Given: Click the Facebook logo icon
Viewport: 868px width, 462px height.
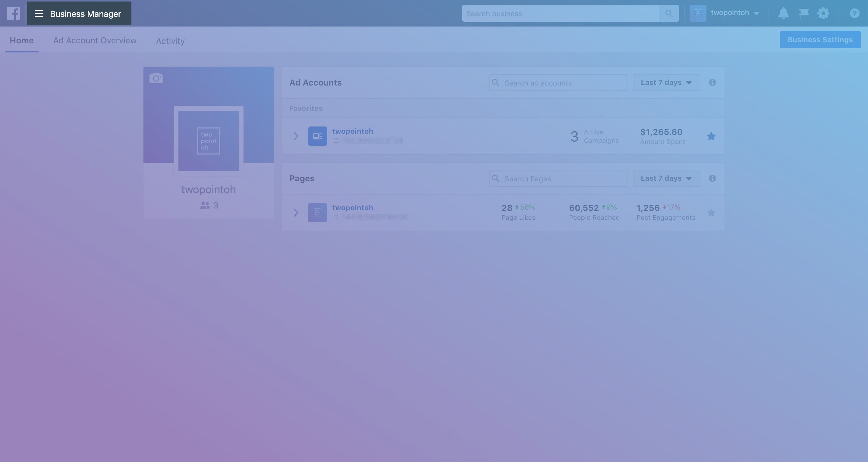Looking at the screenshot, I should (13, 14).
